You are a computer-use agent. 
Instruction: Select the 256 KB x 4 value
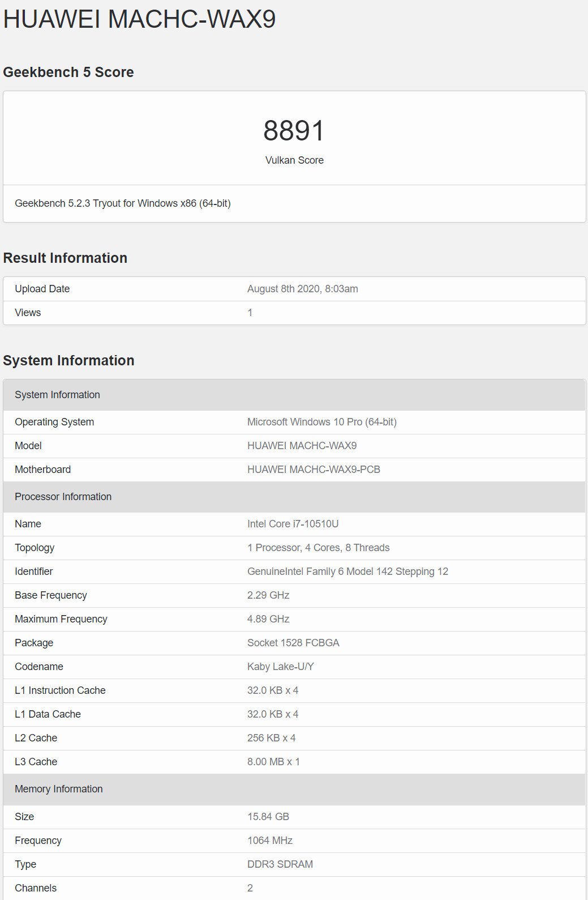tap(272, 738)
